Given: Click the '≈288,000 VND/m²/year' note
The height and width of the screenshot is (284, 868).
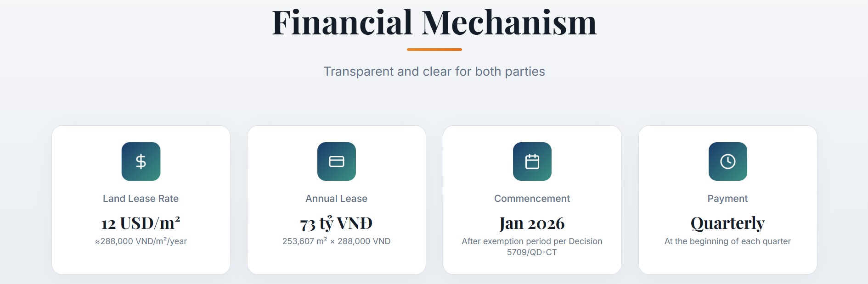Looking at the screenshot, I should click(141, 241).
